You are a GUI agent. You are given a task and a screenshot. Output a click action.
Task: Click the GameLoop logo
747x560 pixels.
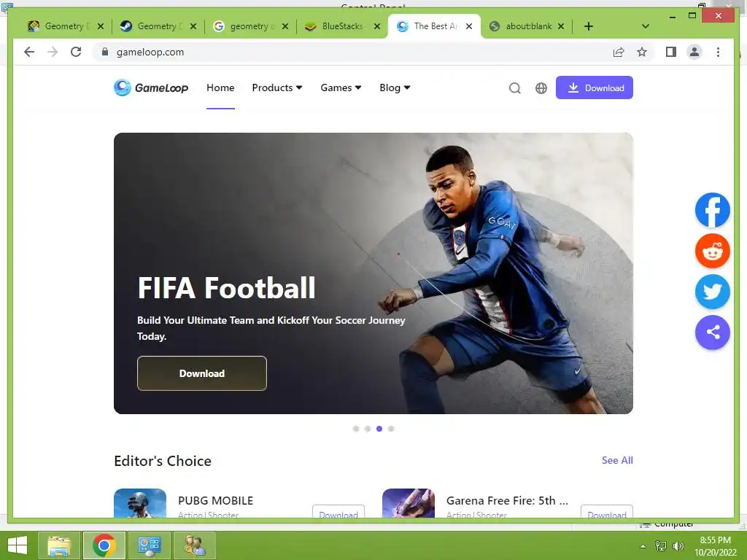tap(151, 87)
